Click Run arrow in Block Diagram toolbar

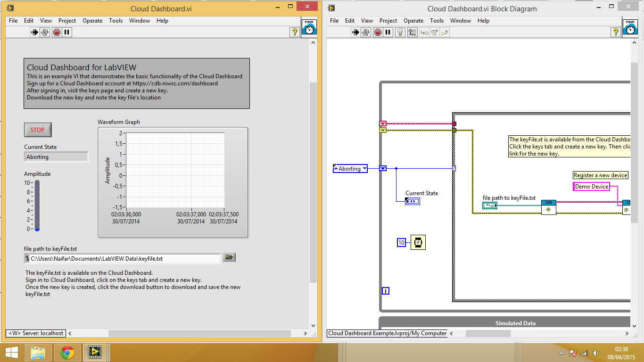coord(356,33)
